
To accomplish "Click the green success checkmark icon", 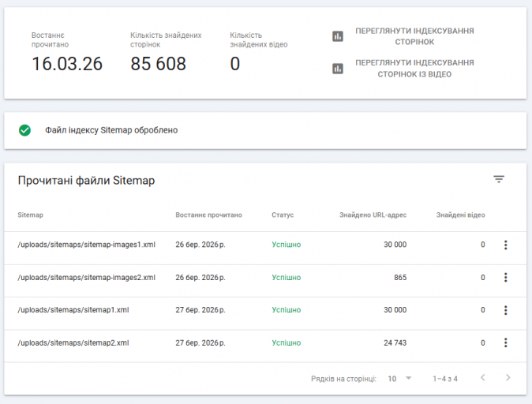I will pyautogui.click(x=25, y=130).
